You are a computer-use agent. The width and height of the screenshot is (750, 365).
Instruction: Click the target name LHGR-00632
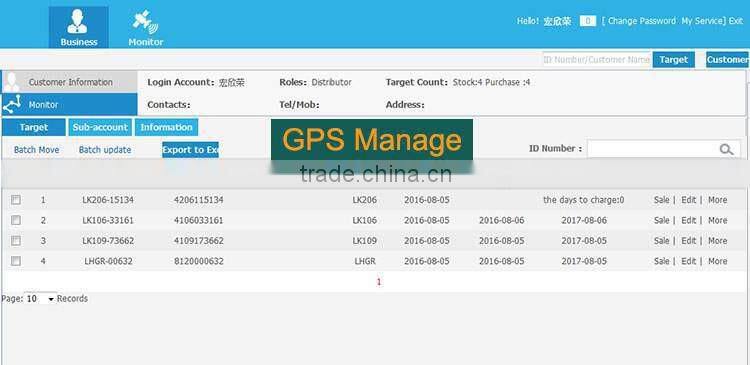coord(109,261)
